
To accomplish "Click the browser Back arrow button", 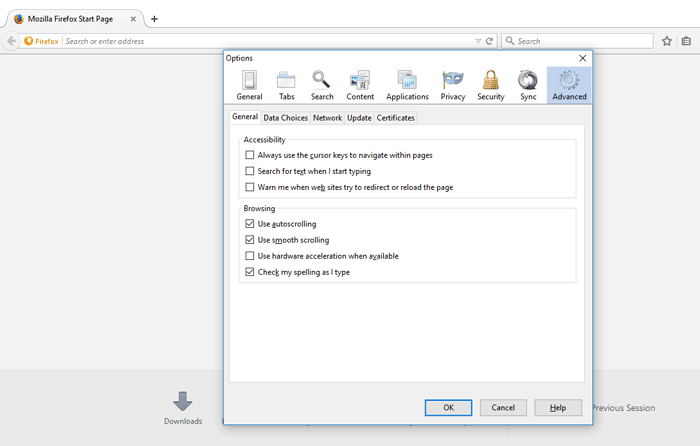I will pos(12,41).
